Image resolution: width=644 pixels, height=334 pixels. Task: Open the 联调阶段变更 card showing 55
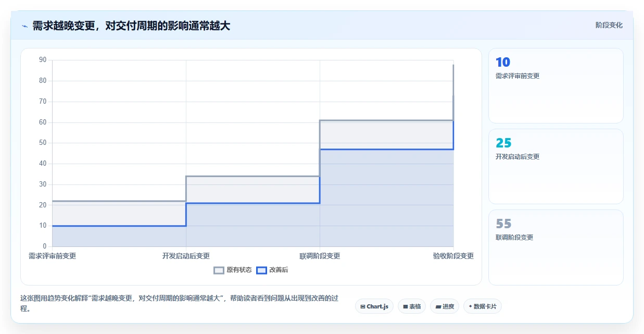coord(555,248)
